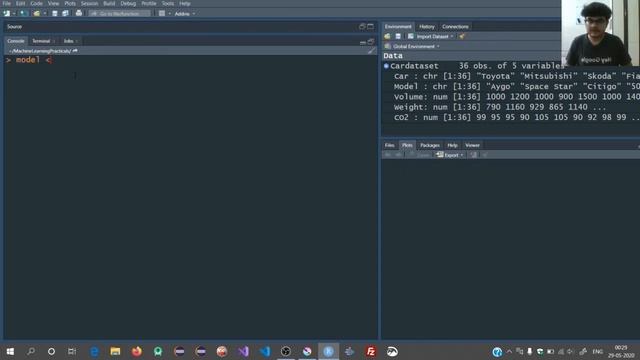Switch to the History tab

(x=427, y=27)
